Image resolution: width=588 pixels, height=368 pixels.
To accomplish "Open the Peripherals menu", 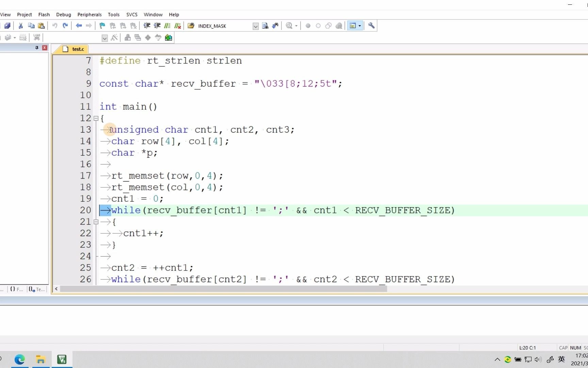I will tap(89, 15).
